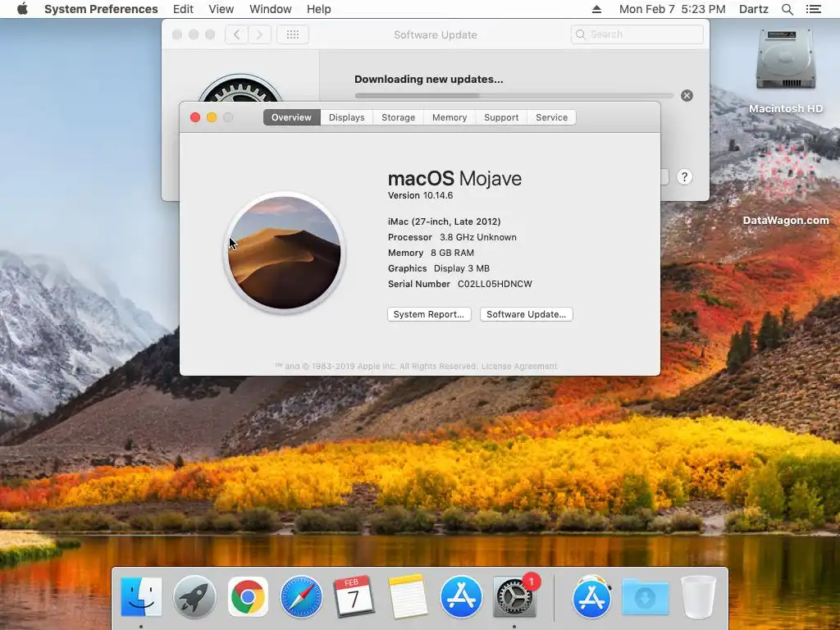Click the update download progress bar
This screenshot has height=630, width=840.
tap(514, 95)
